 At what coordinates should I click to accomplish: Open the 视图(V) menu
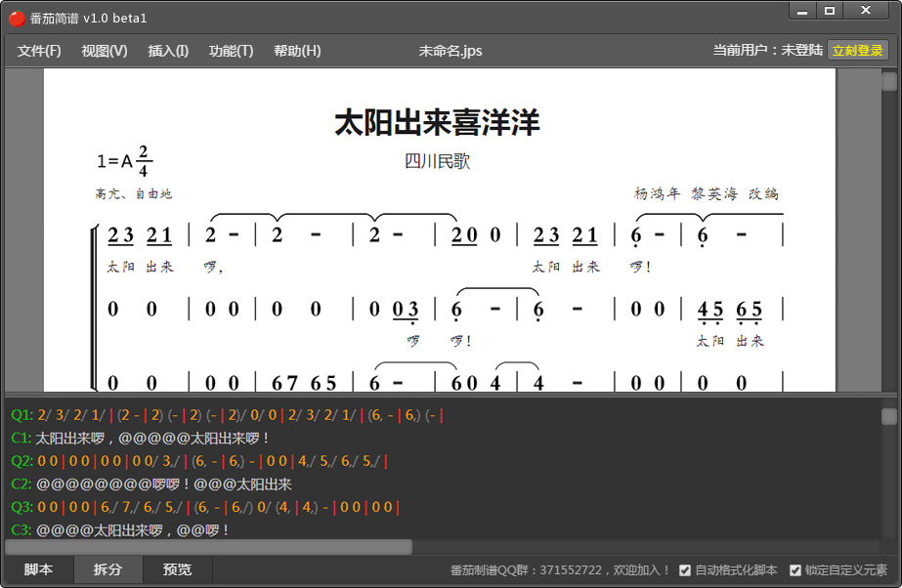pos(104,51)
